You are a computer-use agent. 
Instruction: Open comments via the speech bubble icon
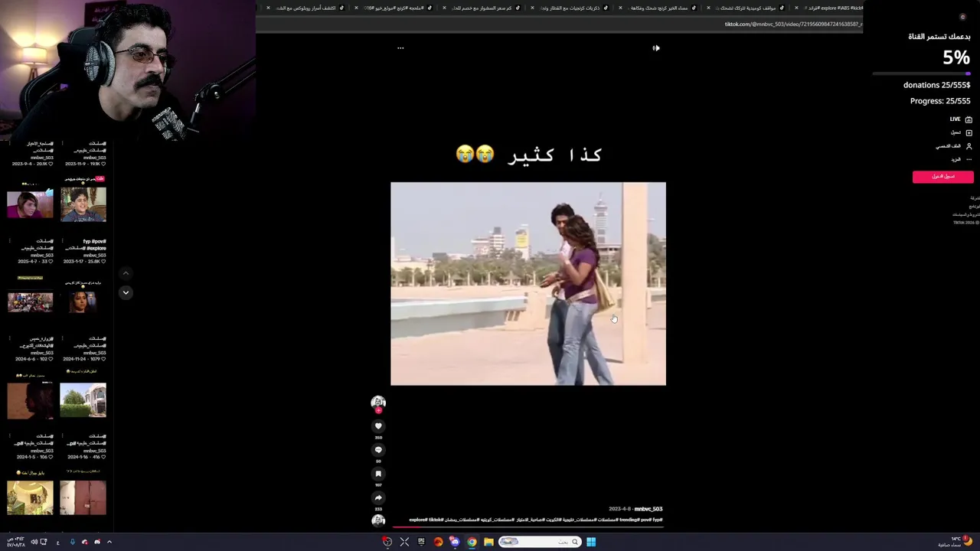(378, 450)
